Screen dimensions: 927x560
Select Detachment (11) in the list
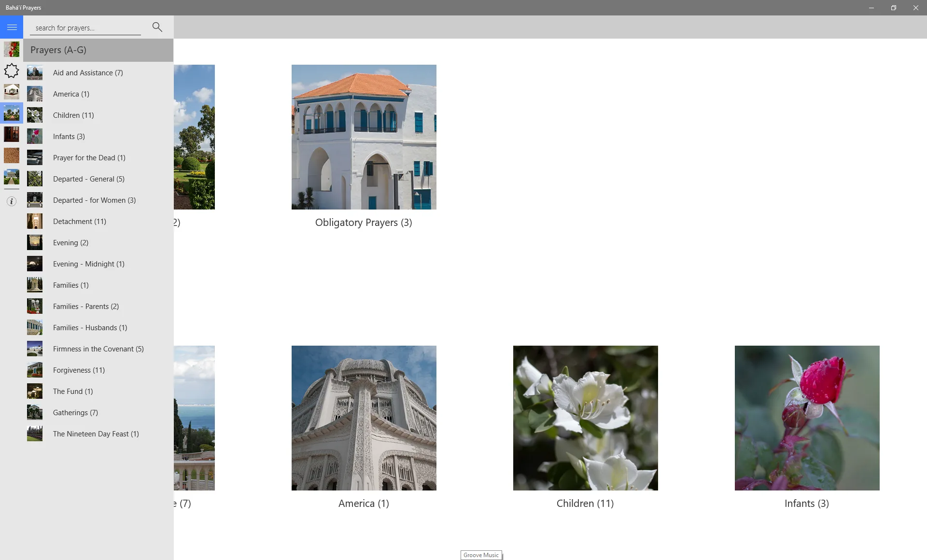pyautogui.click(x=98, y=221)
